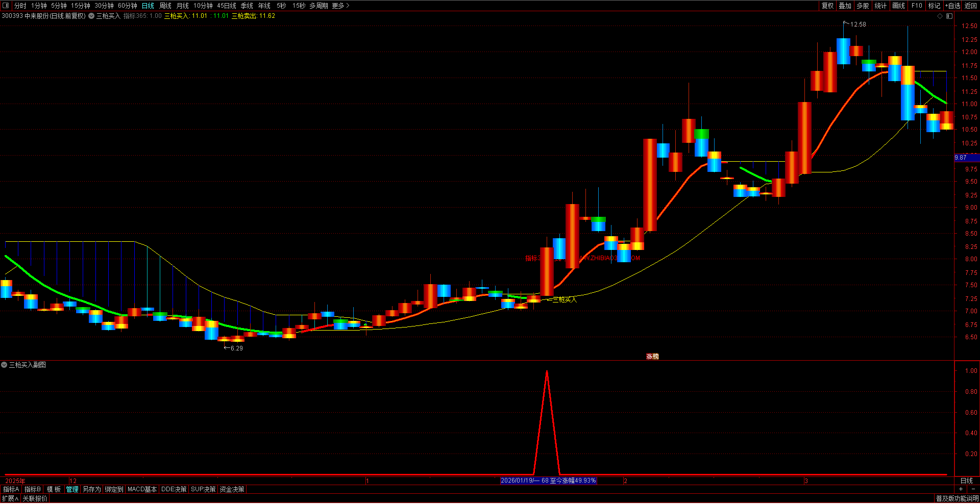The width and height of the screenshot is (980, 504).
Task: Select the 10分钟 period
Action: point(203,6)
